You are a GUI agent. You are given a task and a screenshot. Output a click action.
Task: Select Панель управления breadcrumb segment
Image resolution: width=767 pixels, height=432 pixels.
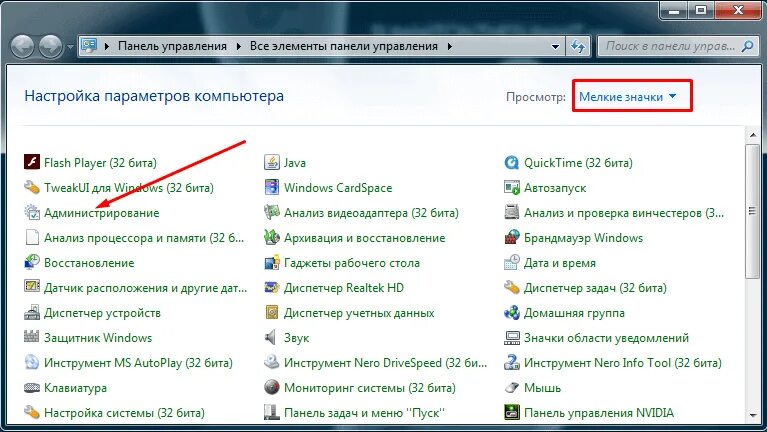tap(172, 46)
